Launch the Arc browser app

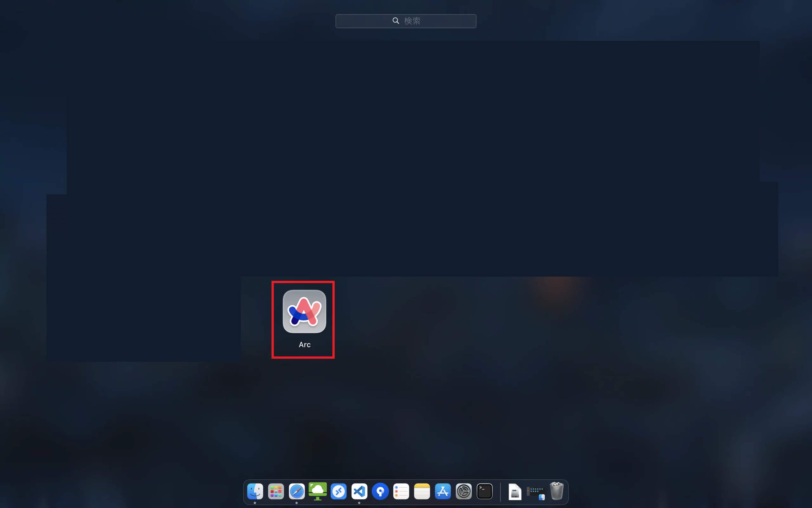[304, 311]
